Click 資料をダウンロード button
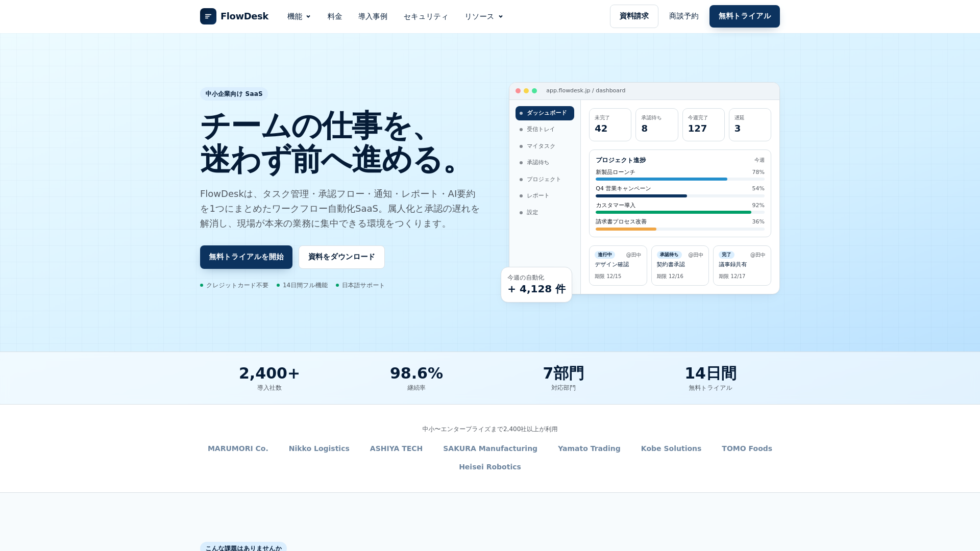Viewport: 980px width, 551px height. [341, 257]
